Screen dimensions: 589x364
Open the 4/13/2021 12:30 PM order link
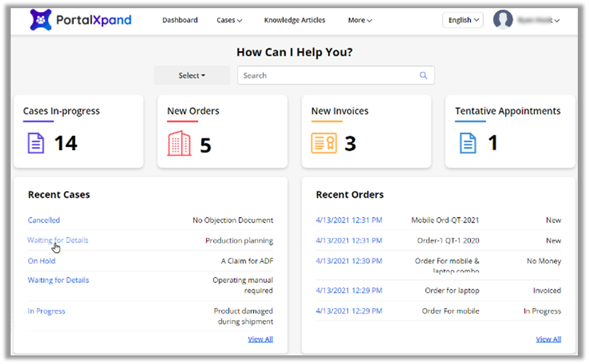[x=349, y=261]
